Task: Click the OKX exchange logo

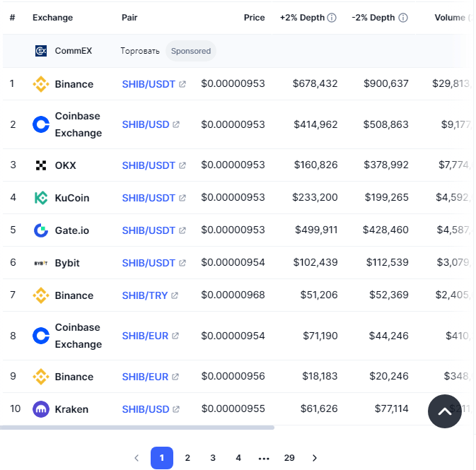Action: pyautogui.click(x=41, y=165)
